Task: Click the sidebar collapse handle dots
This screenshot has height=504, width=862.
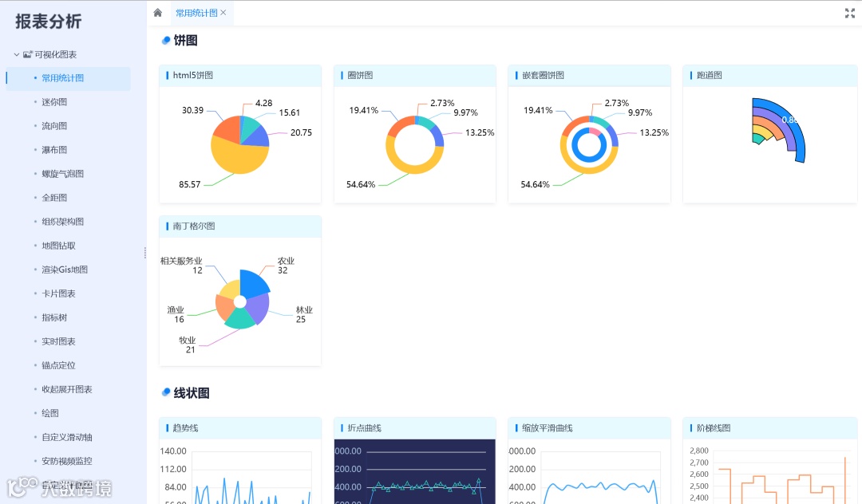Action: tap(145, 253)
